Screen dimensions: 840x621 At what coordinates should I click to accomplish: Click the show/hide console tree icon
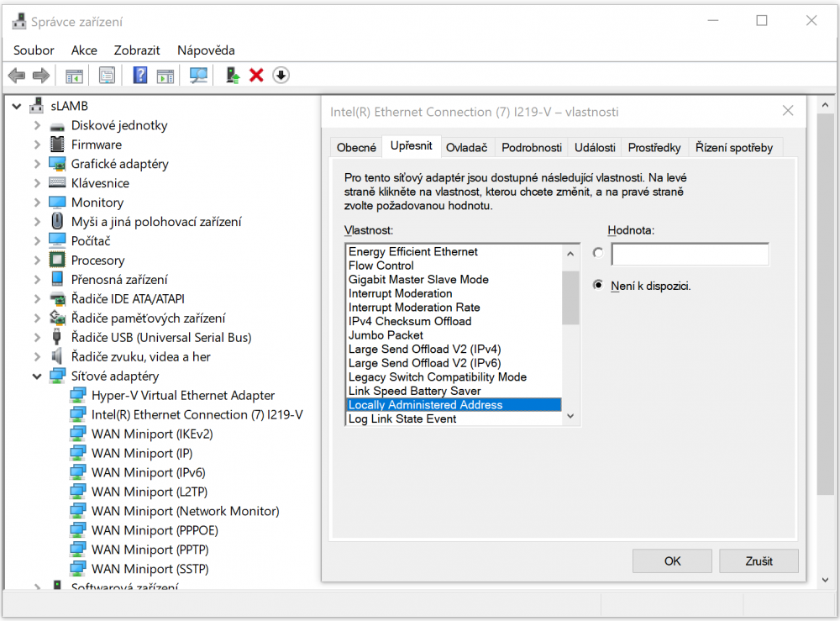(75, 76)
